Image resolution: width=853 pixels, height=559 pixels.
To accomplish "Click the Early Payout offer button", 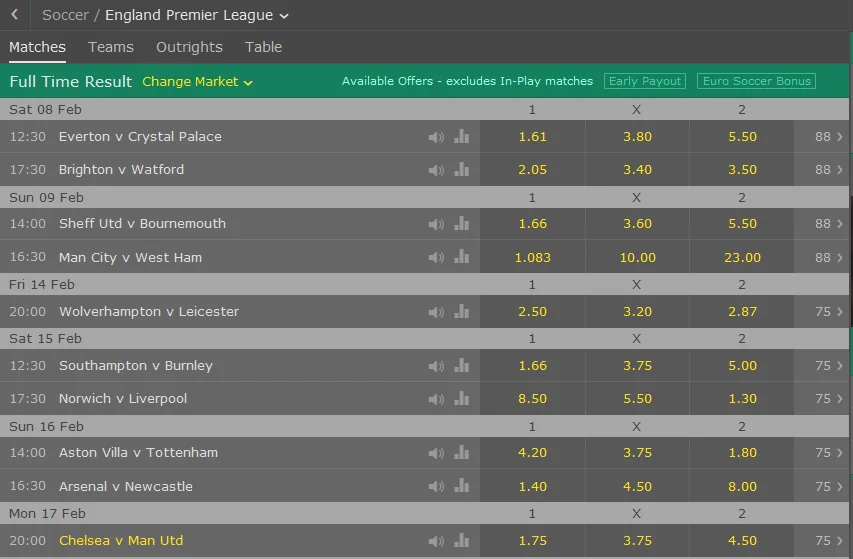I will [x=644, y=81].
